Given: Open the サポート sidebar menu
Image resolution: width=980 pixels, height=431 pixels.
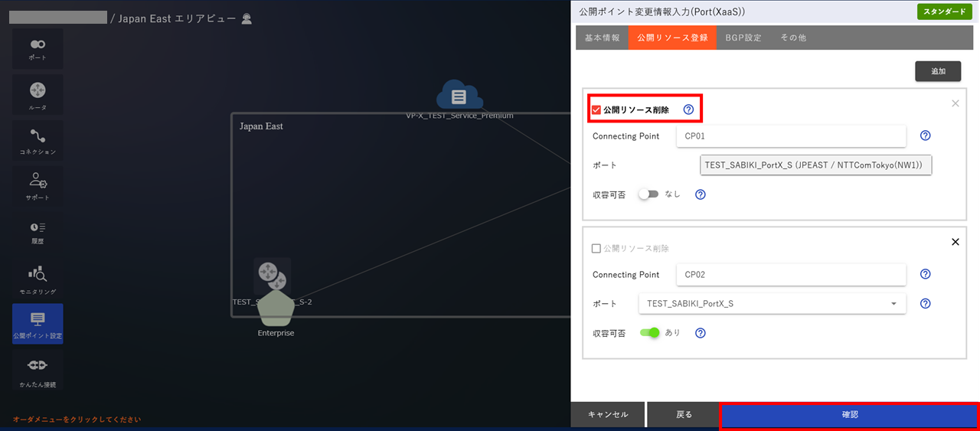Looking at the screenshot, I should [38, 187].
